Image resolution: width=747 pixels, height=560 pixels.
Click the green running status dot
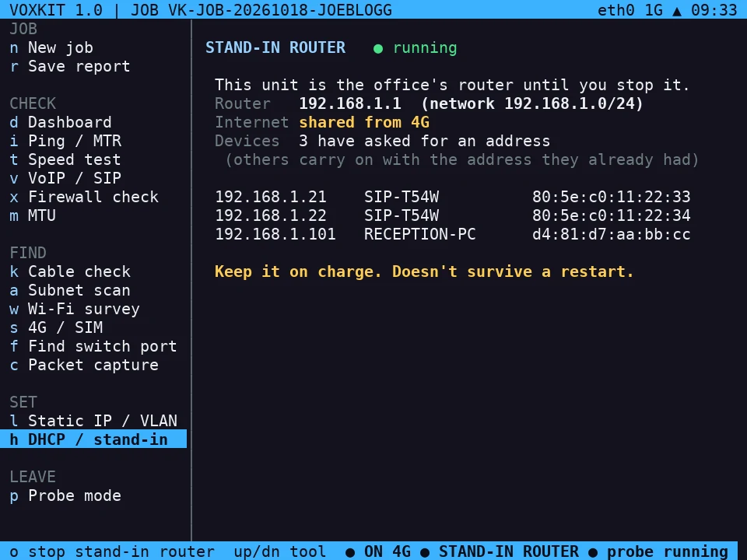378,48
